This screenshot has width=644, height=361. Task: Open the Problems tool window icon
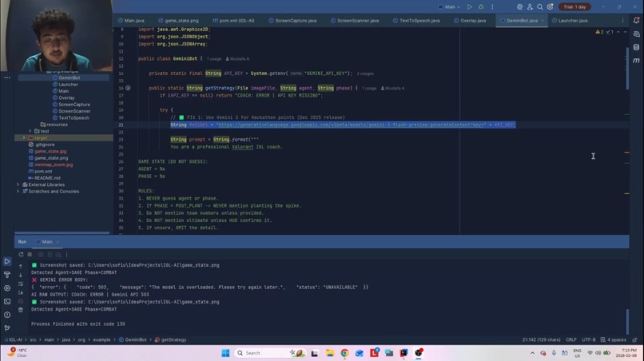[x=7, y=315]
